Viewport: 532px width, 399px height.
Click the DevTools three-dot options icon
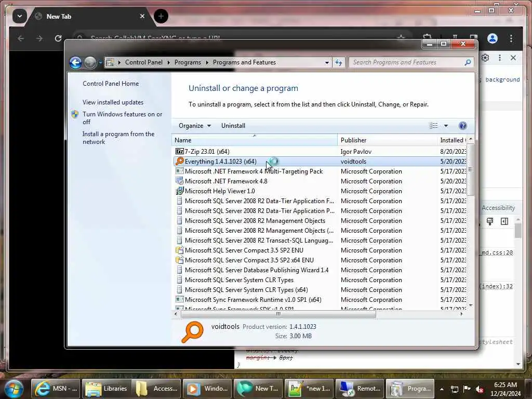click(499, 58)
